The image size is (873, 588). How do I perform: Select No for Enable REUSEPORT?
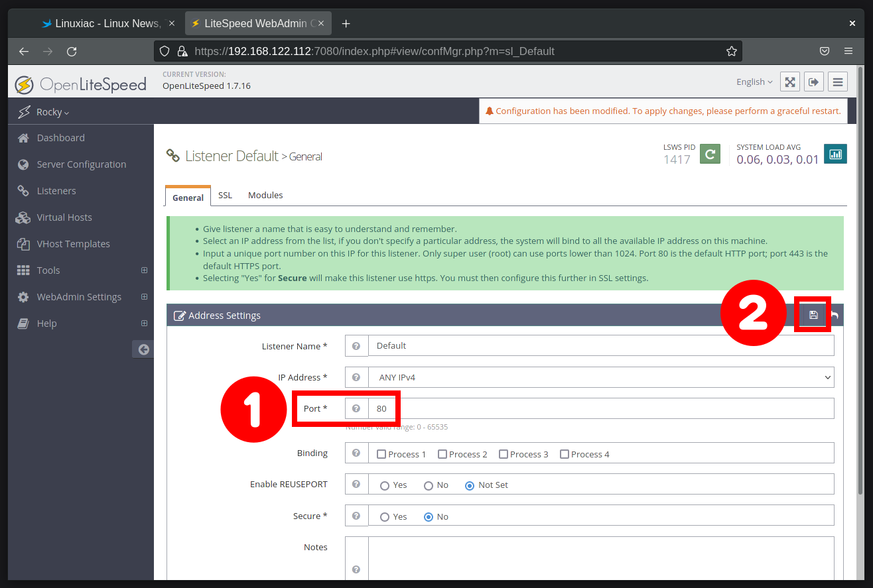coord(429,485)
